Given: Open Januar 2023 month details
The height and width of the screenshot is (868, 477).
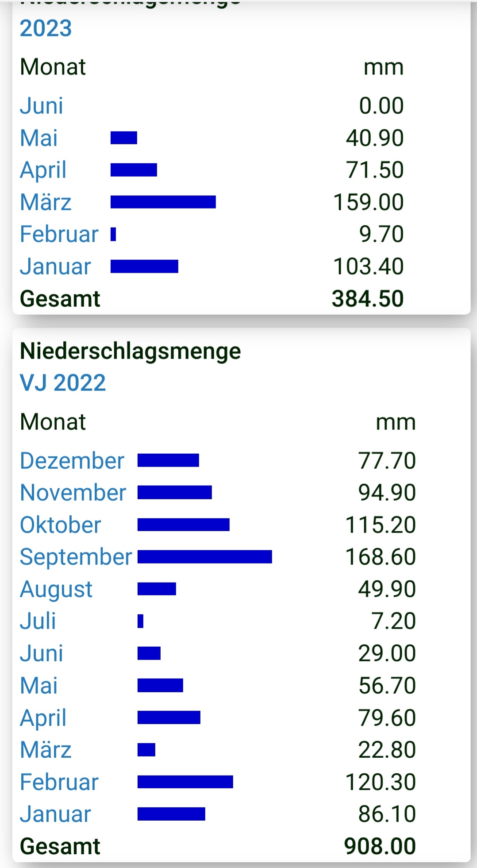Looking at the screenshot, I should [55, 266].
